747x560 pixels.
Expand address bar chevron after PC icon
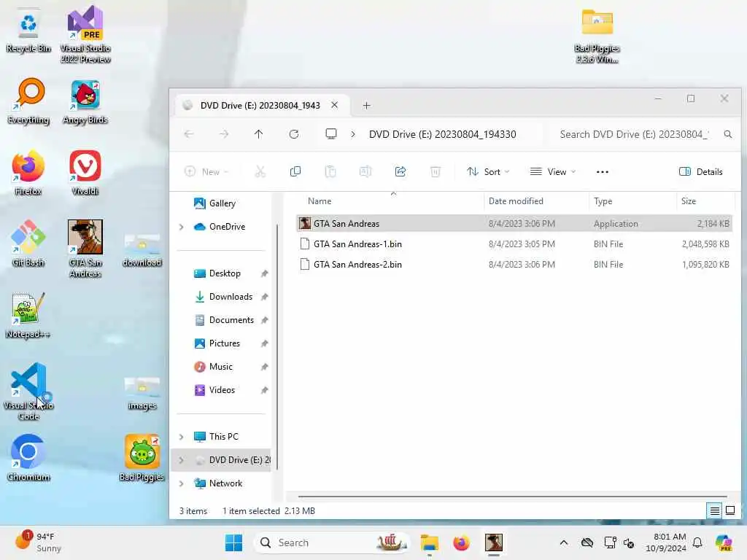pos(353,134)
